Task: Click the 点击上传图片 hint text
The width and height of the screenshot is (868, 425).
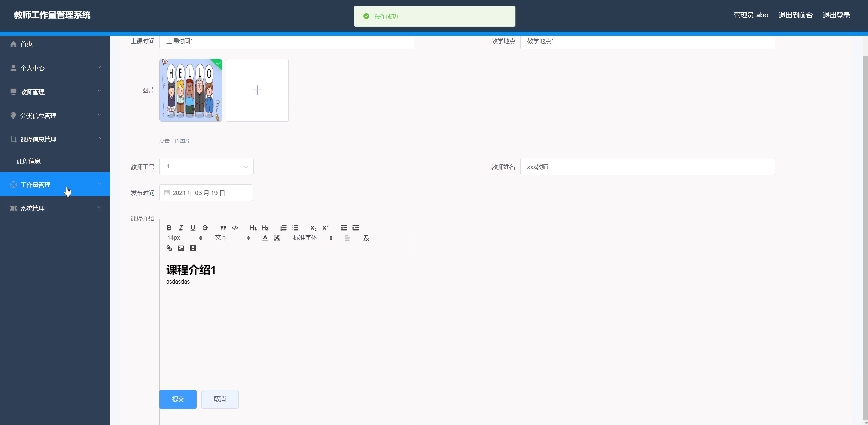Action: 175,141
